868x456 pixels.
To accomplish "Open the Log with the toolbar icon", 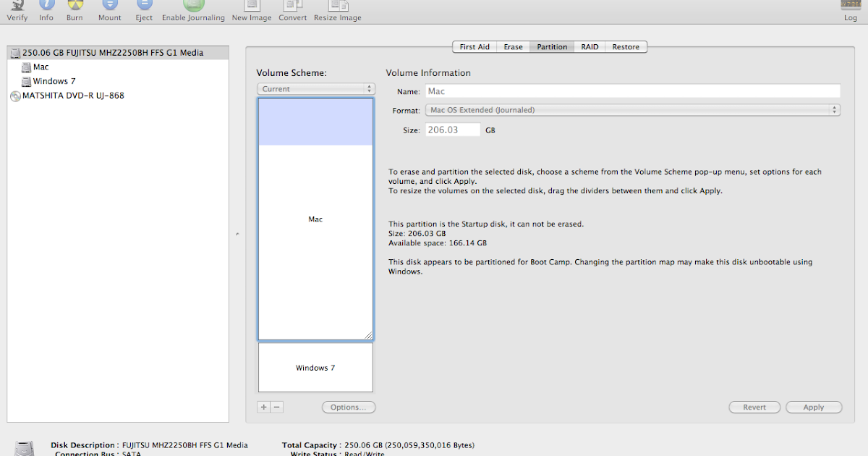I will click(850, 10).
